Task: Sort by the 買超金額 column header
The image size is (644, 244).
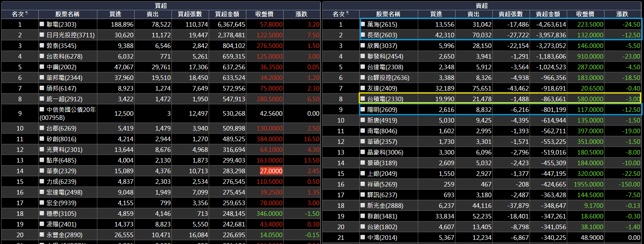Action: coord(227,14)
